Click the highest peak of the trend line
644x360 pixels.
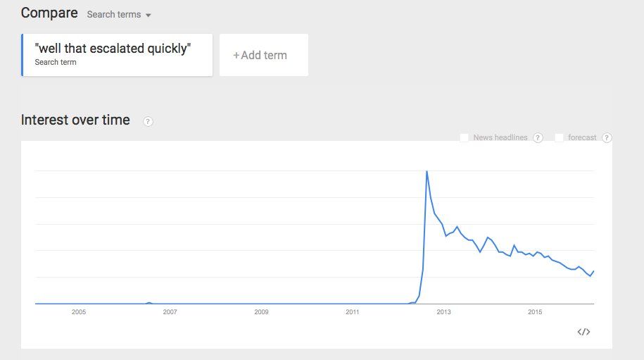point(427,171)
